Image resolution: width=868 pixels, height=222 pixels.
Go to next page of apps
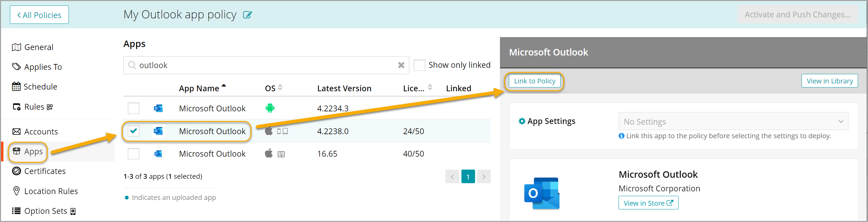[x=484, y=177]
